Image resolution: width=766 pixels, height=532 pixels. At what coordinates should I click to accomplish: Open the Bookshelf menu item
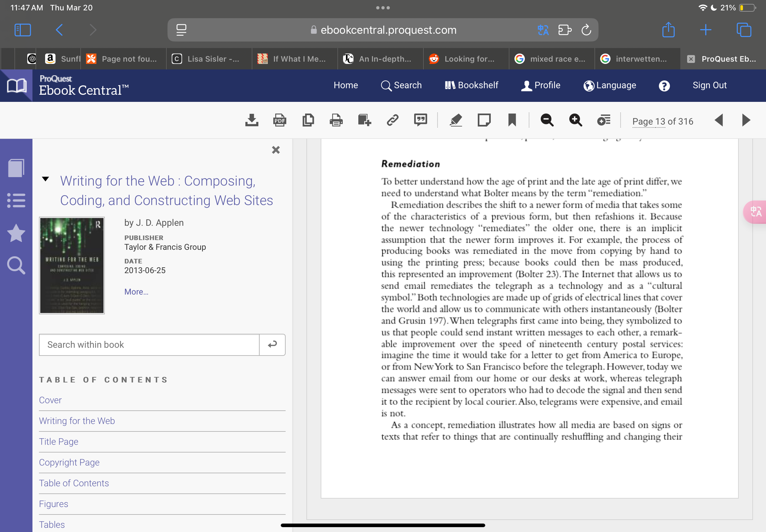472,85
